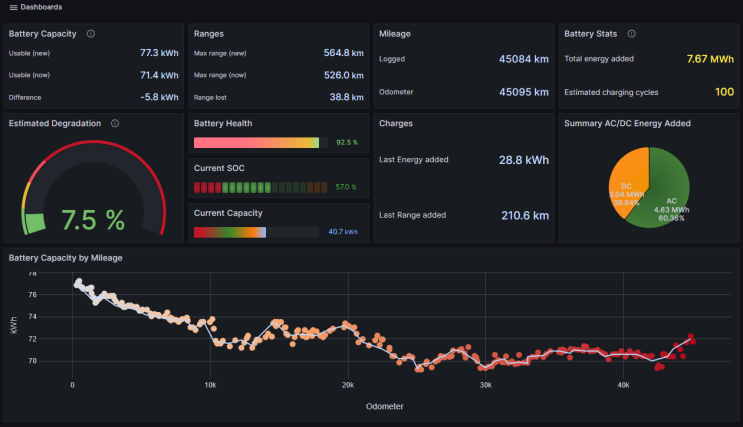Show info icon for Estimated Degradation panel

pos(115,123)
